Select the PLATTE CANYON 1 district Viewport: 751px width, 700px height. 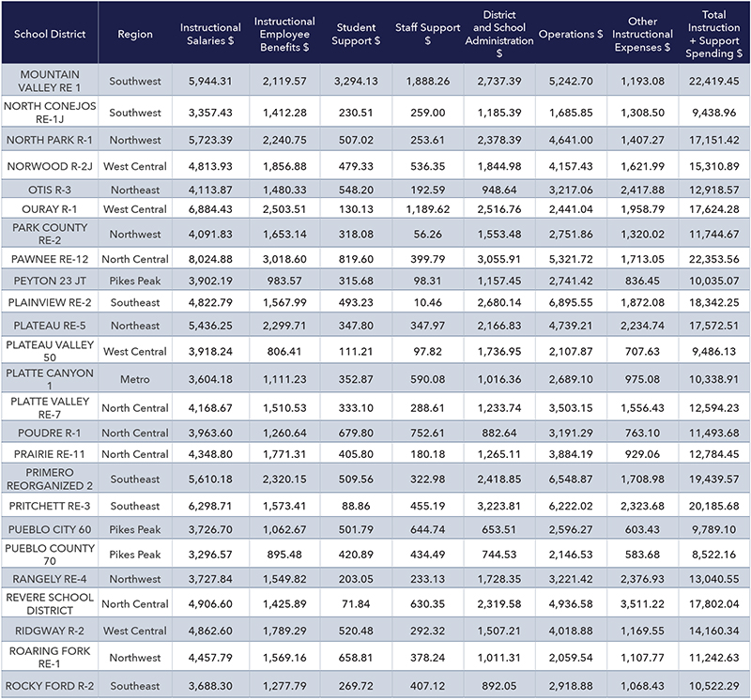tap(50, 379)
